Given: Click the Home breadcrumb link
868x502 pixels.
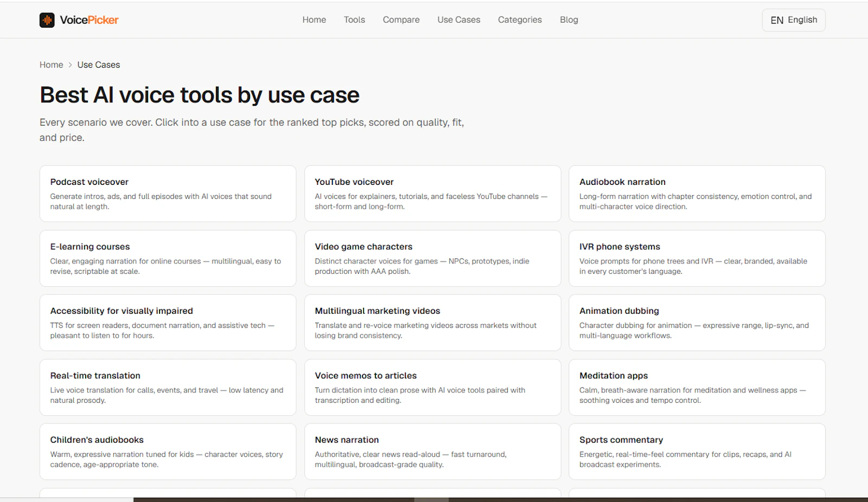Looking at the screenshot, I should (51, 65).
